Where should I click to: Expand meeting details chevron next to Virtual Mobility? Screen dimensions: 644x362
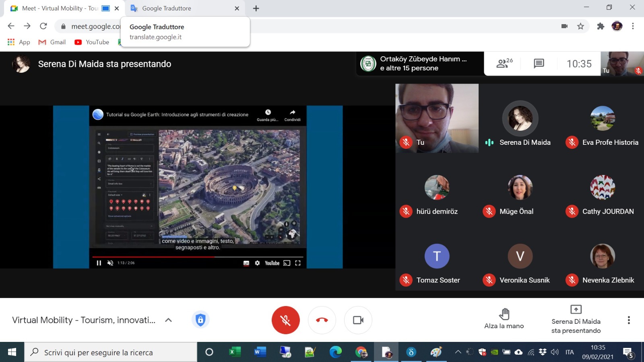click(169, 320)
